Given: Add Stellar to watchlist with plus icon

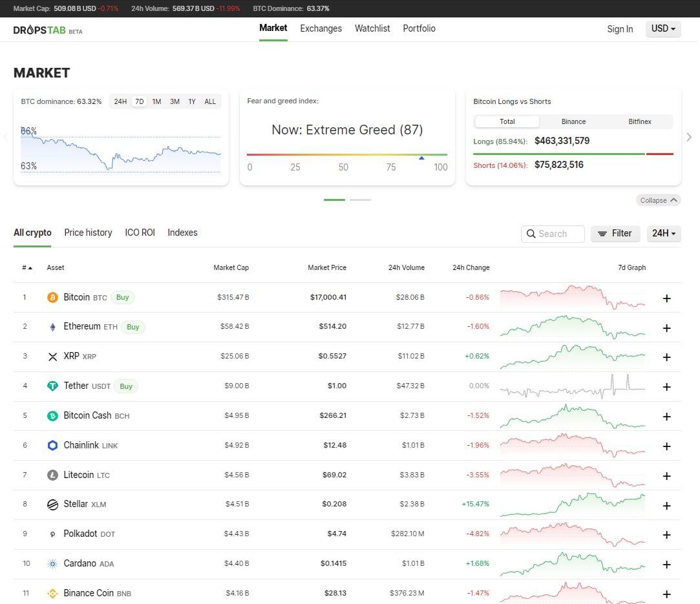Looking at the screenshot, I should pos(666,506).
